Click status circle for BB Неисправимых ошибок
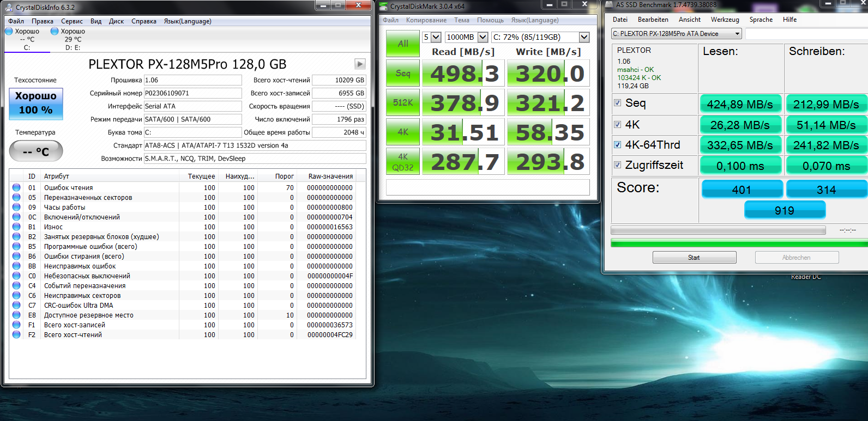Screen dimensions: 868x421 coord(16,266)
